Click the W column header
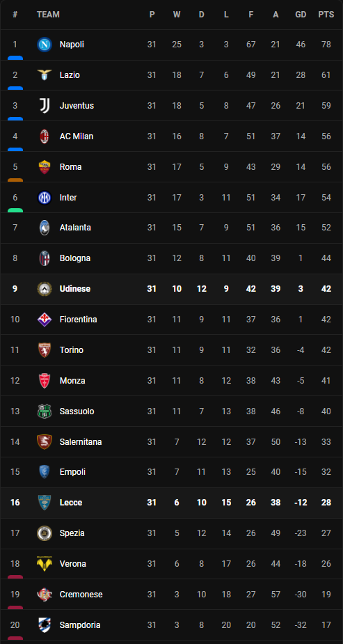Viewport: 343px width, 644px height. 177,15
